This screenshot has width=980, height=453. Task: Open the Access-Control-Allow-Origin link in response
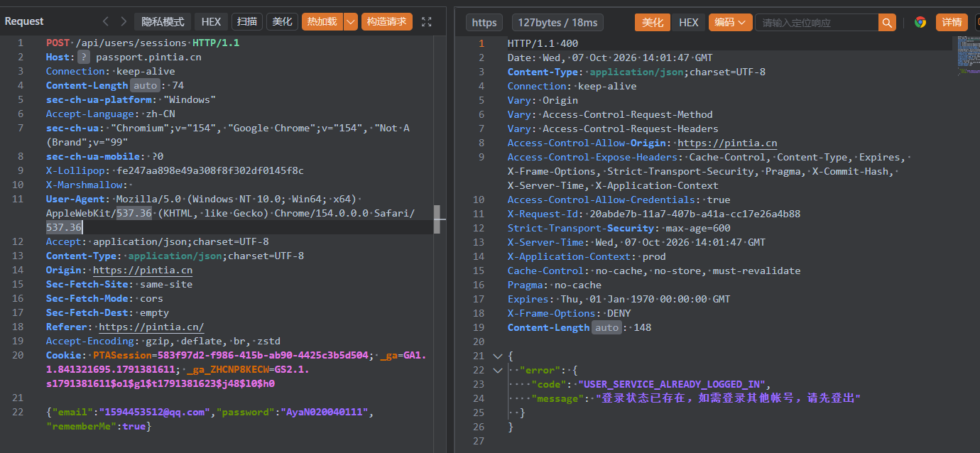pyautogui.click(x=727, y=143)
